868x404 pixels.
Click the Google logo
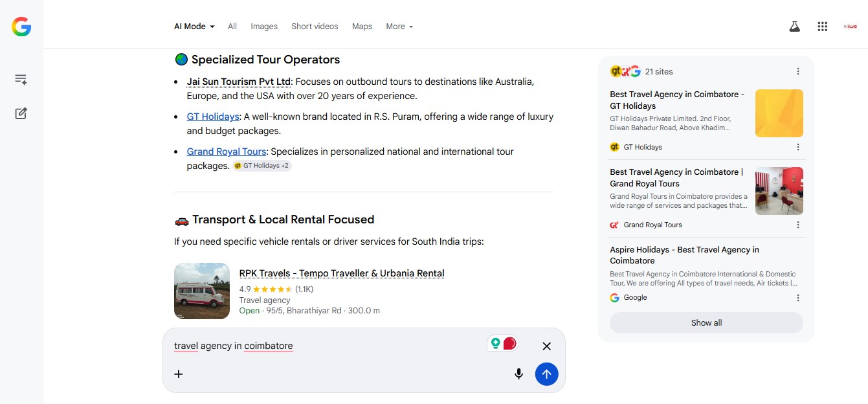pos(21,27)
